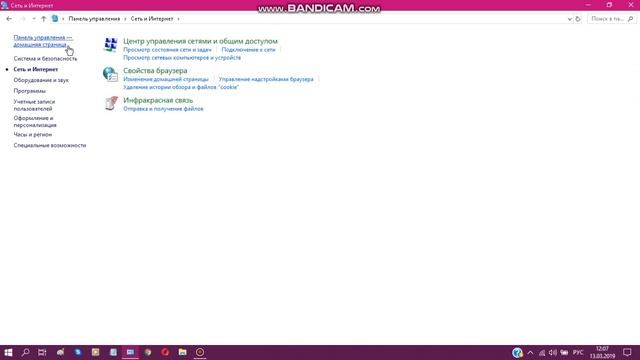Open Просмотр сетевых компьютеров и устройств

pyautogui.click(x=182, y=58)
